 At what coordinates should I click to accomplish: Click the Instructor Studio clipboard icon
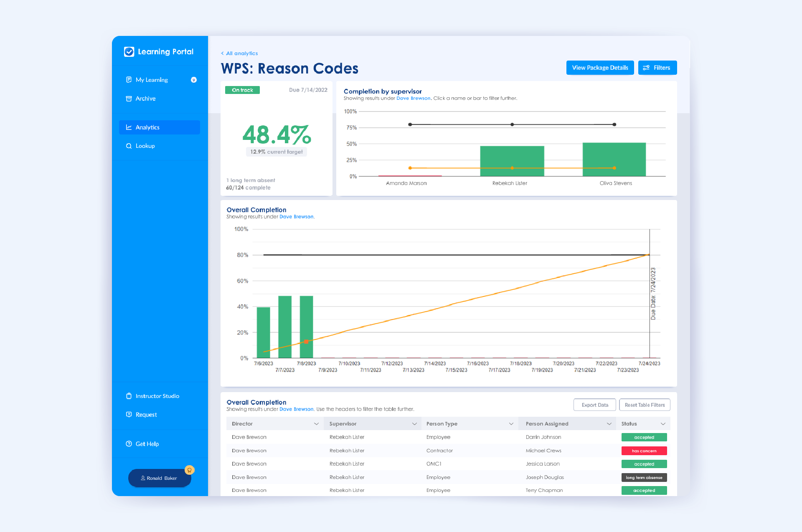pyautogui.click(x=129, y=396)
